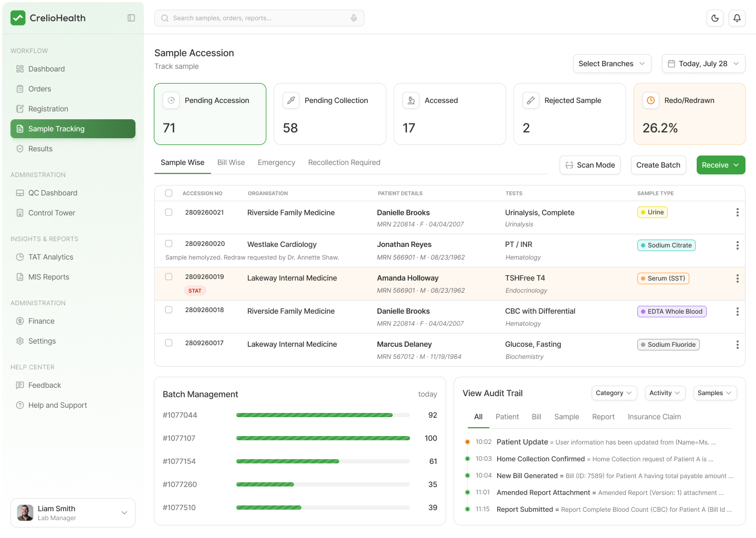Check the row 2809260020 checkbox
This screenshot has height=538, width=756.
tap(169, 244)
